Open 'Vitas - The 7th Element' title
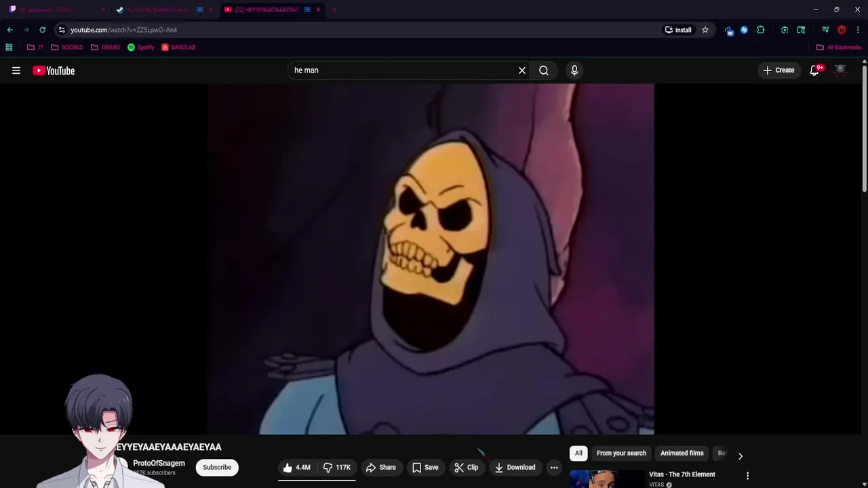Image resolution: width=868 pixels, height=488 pixels. [x=682, y=474]
